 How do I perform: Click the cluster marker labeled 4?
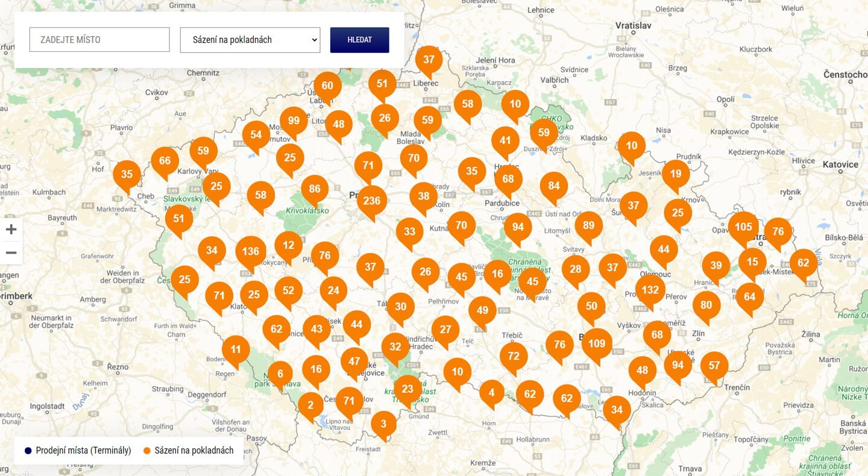click(x=492, y=393)
